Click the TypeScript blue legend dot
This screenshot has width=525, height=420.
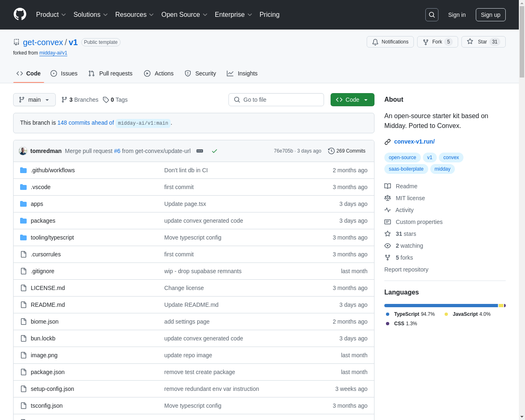(388, 314)
